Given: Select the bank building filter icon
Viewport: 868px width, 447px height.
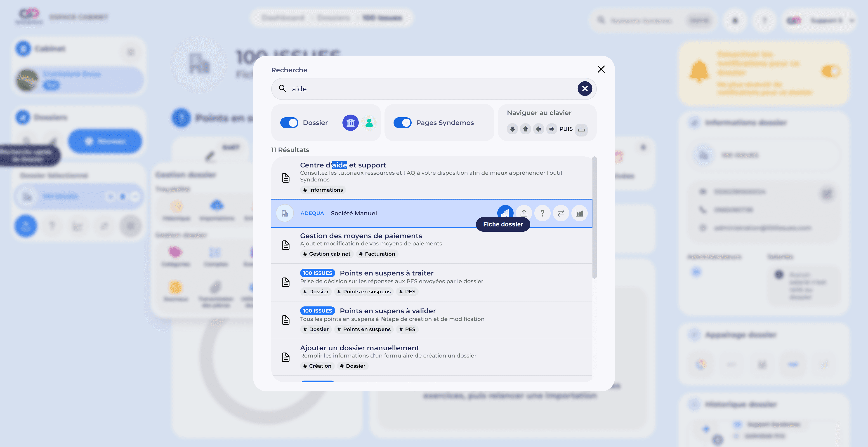Looking at the screenshot, I should (x=350, y=123).
